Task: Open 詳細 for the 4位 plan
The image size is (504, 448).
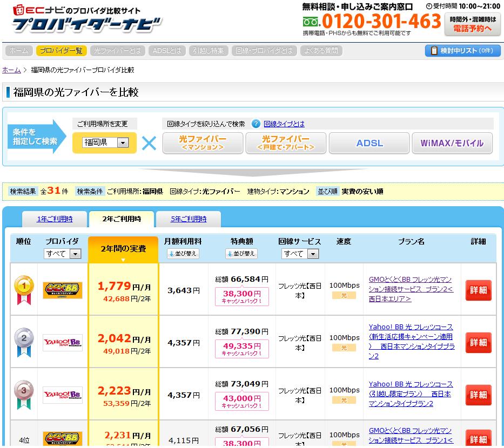Action: 478,438
